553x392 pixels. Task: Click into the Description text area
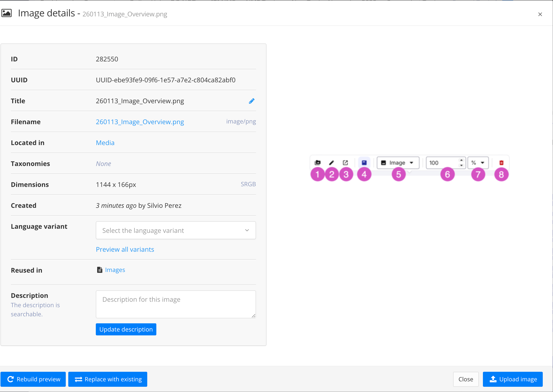coord(176,304)
